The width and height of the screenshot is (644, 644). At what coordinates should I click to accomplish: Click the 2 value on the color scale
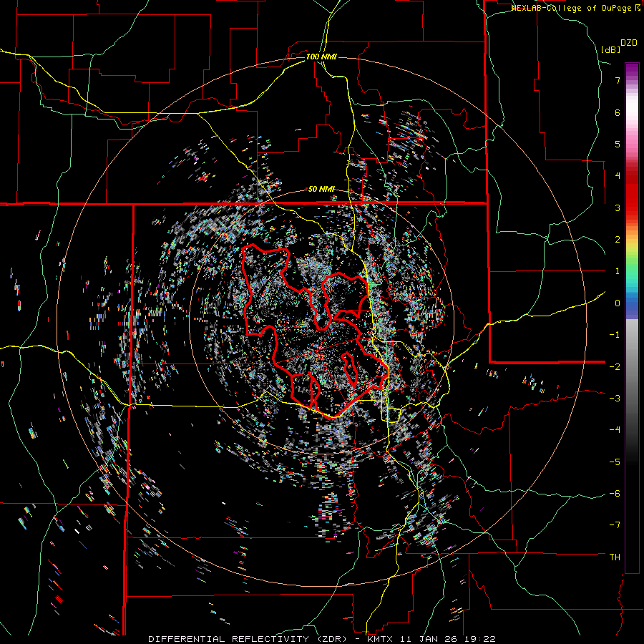[x=618, y=240]
